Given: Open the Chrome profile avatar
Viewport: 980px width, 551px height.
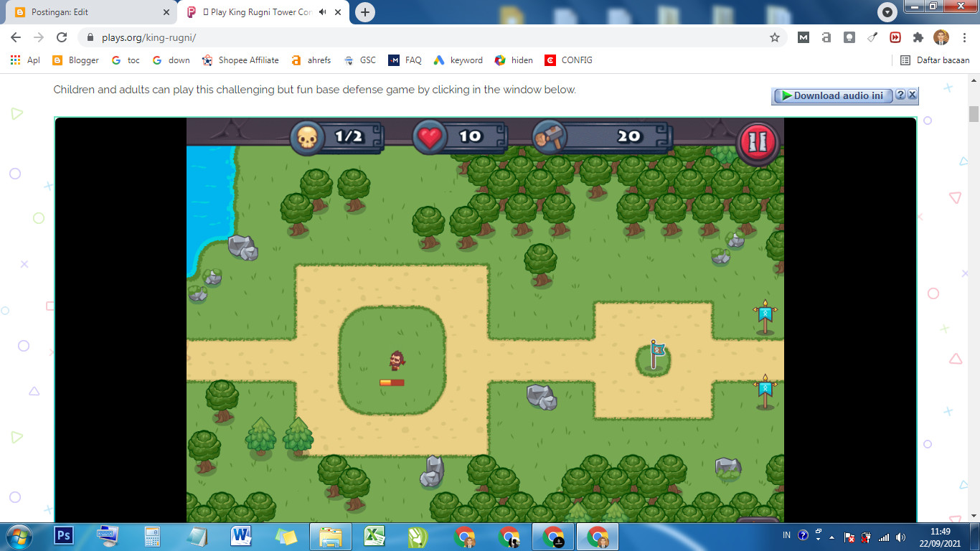Looking at the screenshot, I should 941,37.
